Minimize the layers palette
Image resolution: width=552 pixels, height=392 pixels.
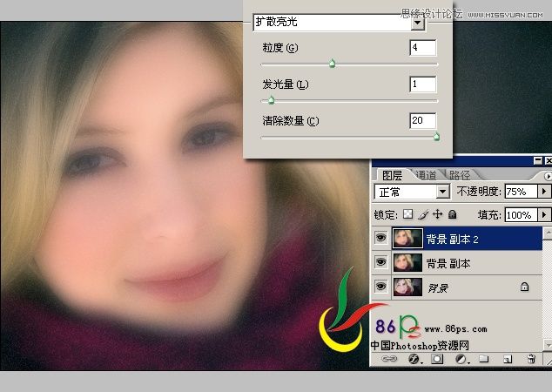(538, 160)
